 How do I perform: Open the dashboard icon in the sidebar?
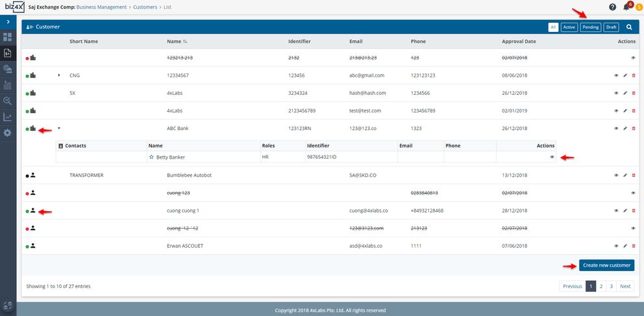tap(8, 37)
